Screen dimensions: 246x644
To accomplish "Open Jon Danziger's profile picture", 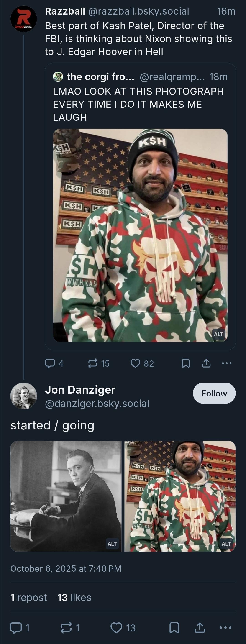I will click(24, 396).
